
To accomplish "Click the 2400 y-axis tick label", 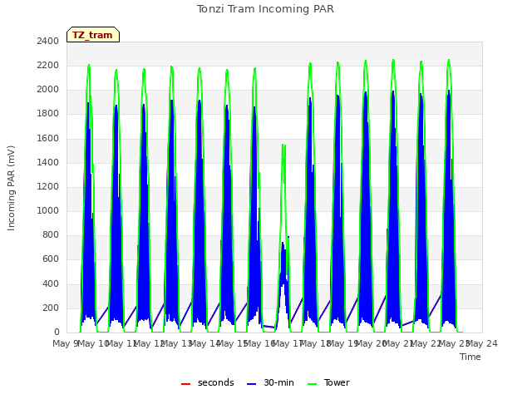I will [48, 41].
